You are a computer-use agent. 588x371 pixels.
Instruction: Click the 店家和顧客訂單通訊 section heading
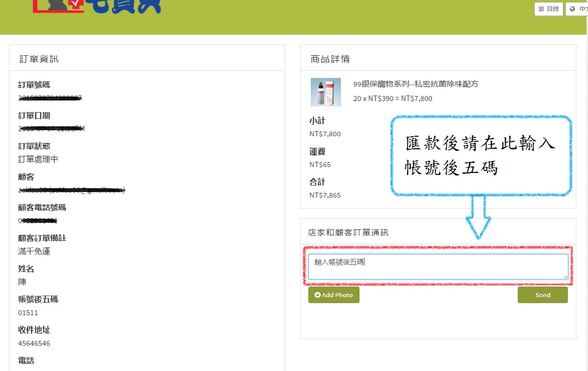(348, 232)
